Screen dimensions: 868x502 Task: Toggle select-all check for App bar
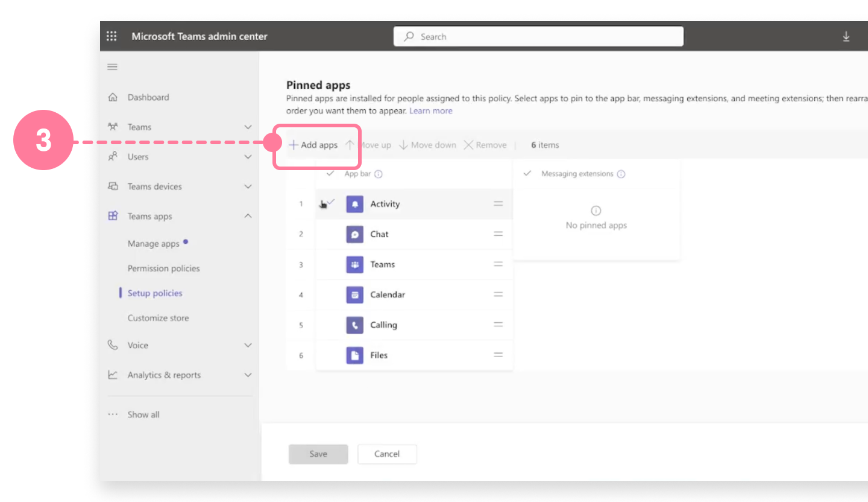[x=330, y=173]
